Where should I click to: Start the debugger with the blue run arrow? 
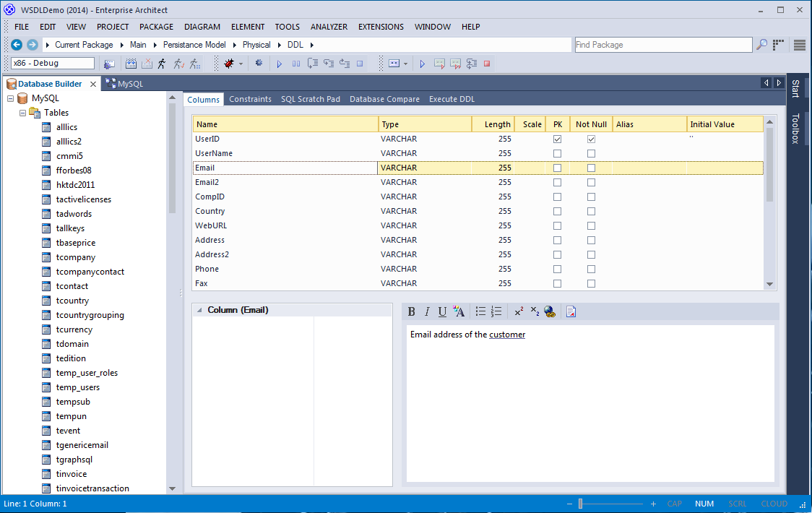pyautogui.click(x=280, y=63)
